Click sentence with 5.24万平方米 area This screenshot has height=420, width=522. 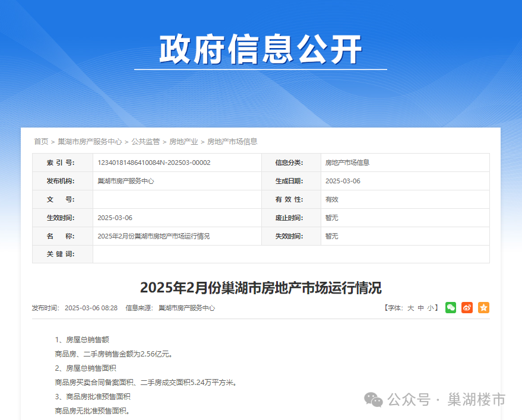click(x=147, y=383)
